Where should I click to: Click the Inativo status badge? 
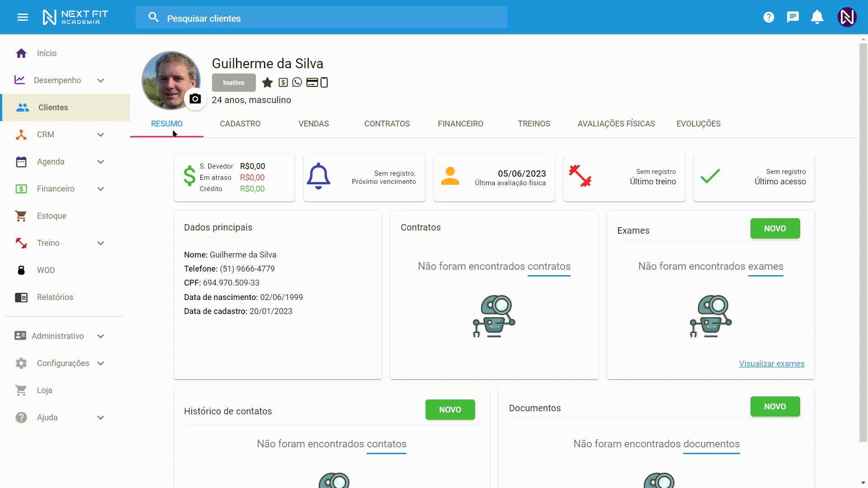(x=234, y=83)
